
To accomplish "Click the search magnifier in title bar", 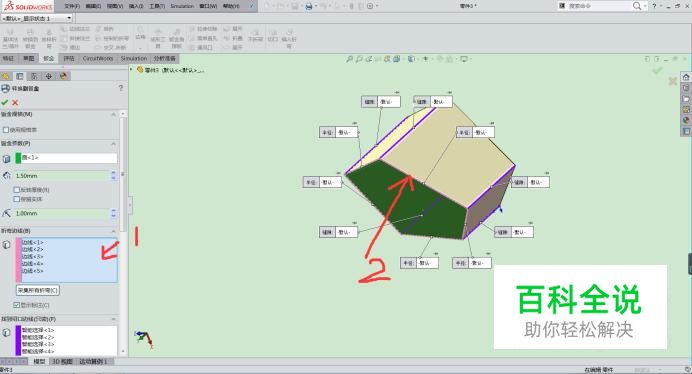I will pos(637,6).
